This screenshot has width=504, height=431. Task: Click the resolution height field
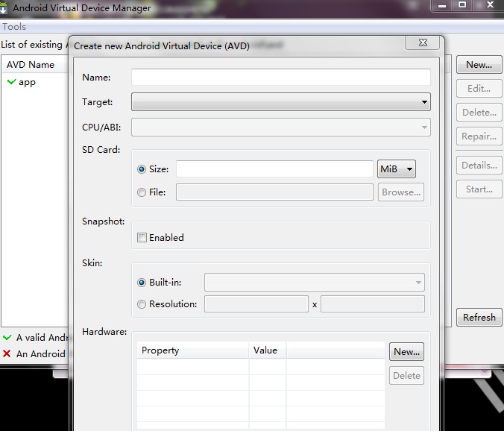click(x=373, y=304)
